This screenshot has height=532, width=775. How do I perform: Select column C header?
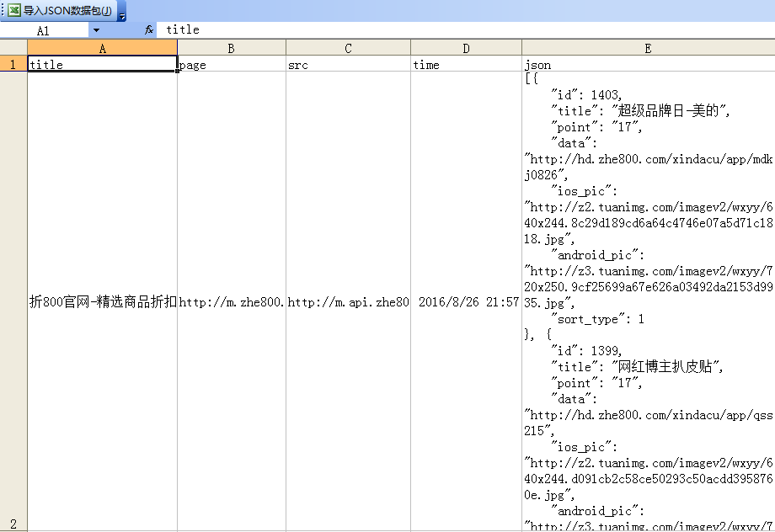point(348,48)
